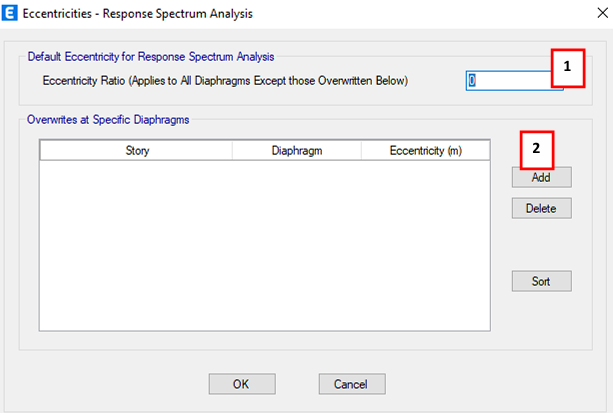The width and height of the screenshot is (613, 413).
Task: Select the Eccentricity (m) column header
Action: 425,150
